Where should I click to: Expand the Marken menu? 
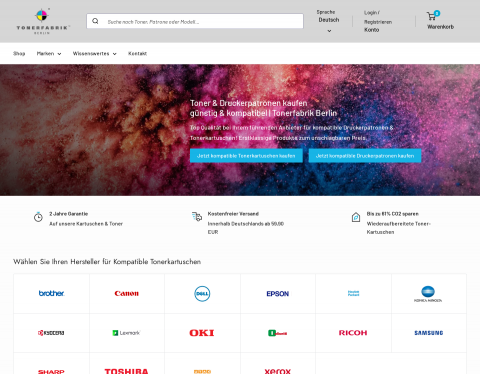[x=49, y=53]
